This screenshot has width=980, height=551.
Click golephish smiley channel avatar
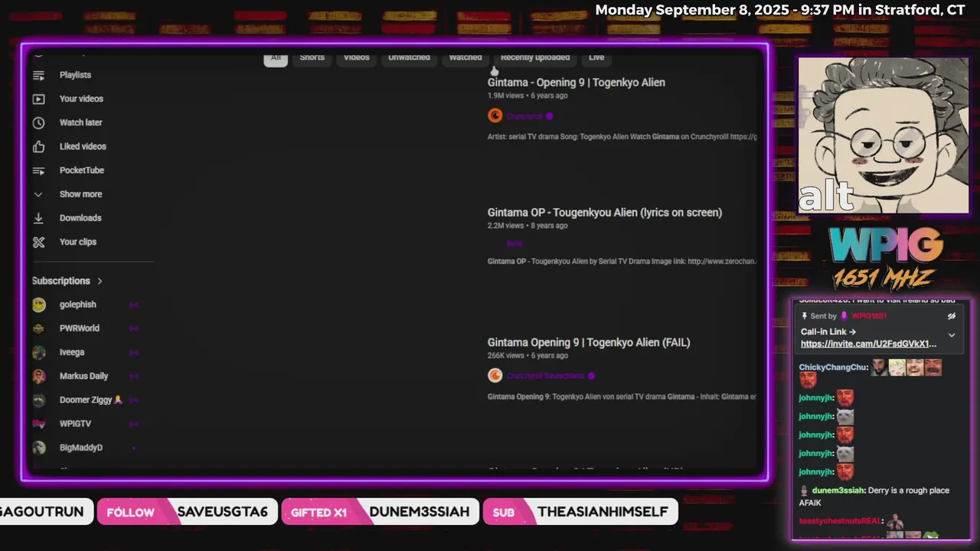(x=38, y=305)
